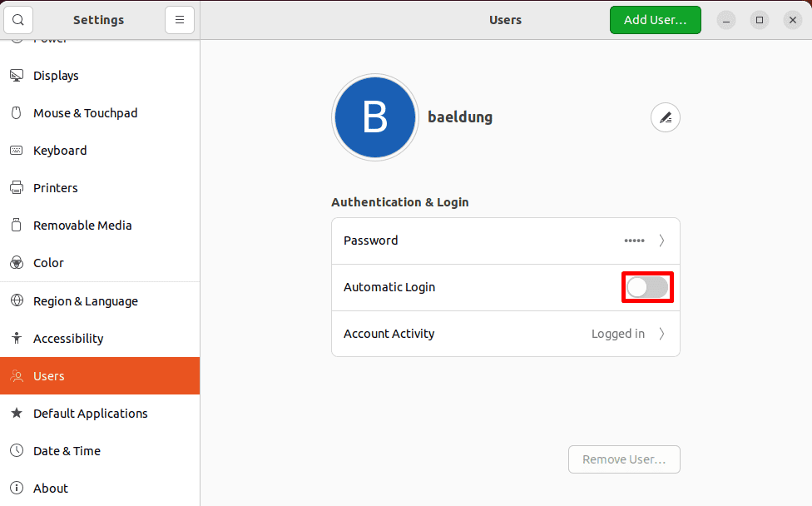Open the hamburger menu in Settings
812x506 pixels.
tap(180, 19)
